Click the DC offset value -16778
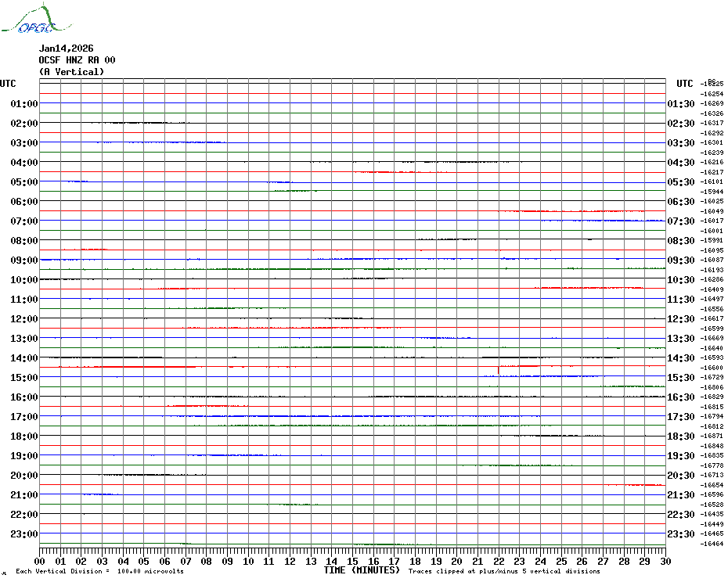 [712, 465]
